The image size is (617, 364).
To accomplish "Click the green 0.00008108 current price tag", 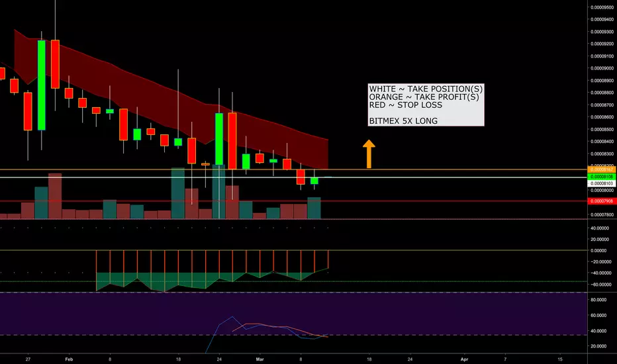I will (601, 177).
